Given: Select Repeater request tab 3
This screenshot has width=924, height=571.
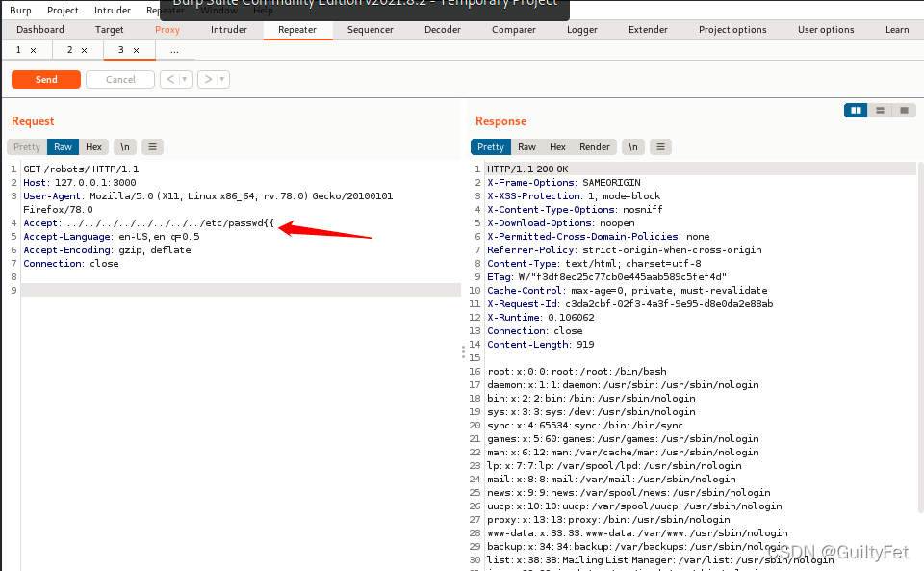Looking at the screenshot, I should (121, 50).
